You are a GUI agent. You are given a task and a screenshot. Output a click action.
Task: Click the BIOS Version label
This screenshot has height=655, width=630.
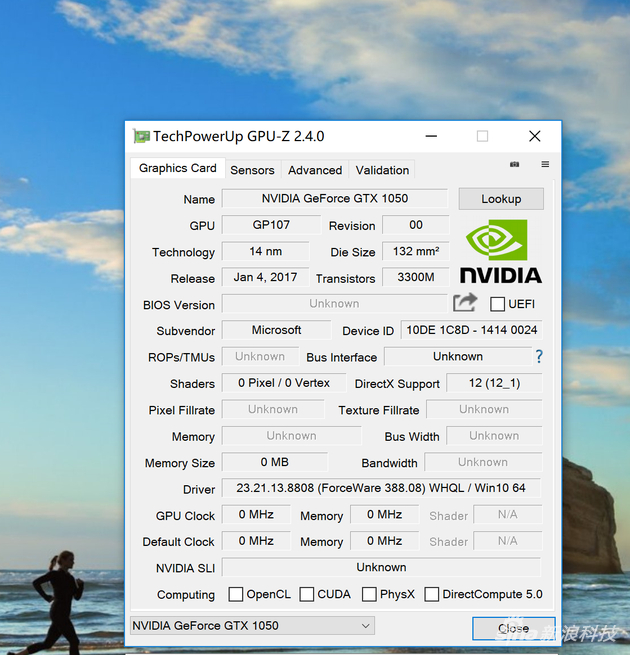[x=179, y=305]
